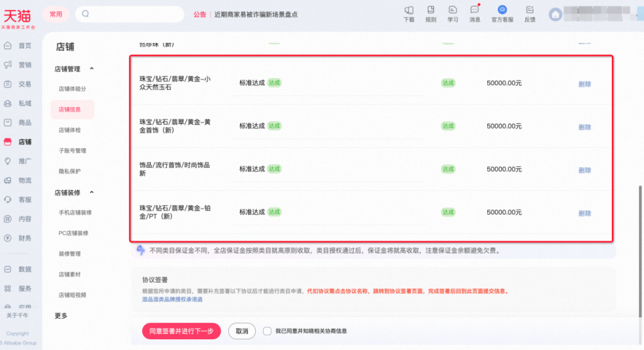Click 同意签署并进行下一步 button
The height and width of the screenshot is (350, 644).
pyautogui.click(x=181, y=331)
